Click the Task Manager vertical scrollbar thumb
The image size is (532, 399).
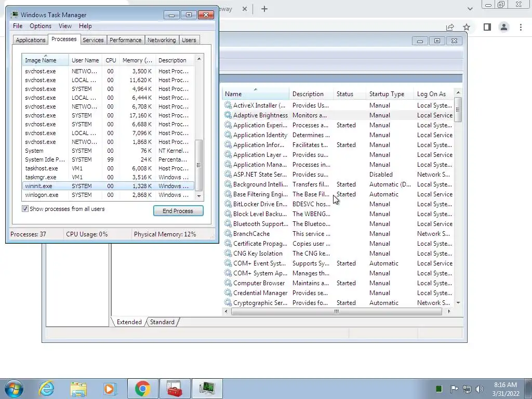(x=199, y=165)
